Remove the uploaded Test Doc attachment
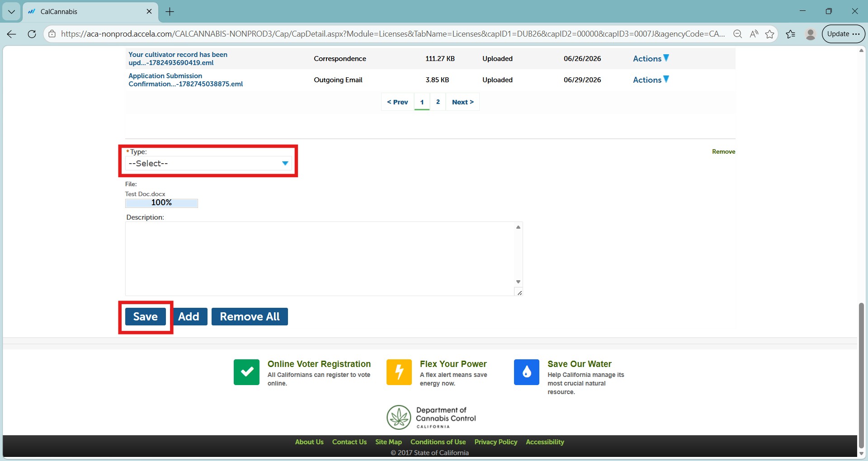Image resolution: width=868 pixels, height=461 pixels. point(723,151)
